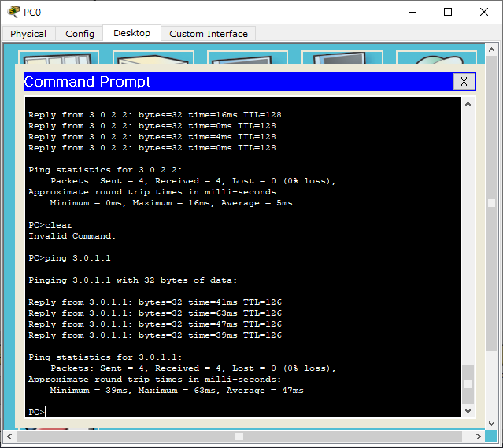
Task: Click the horizontal scrollbar thumb
Action: [239, 436]
